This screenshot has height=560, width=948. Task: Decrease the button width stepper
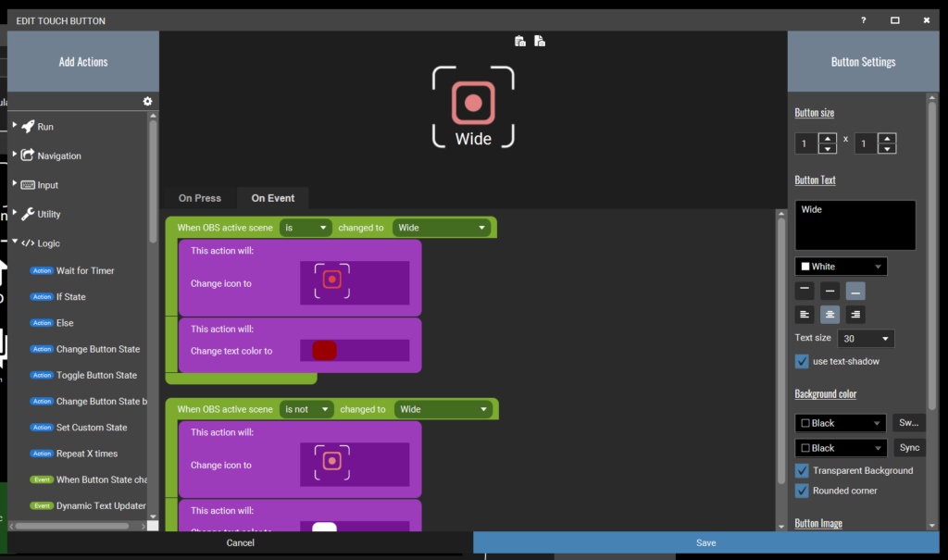827,149
